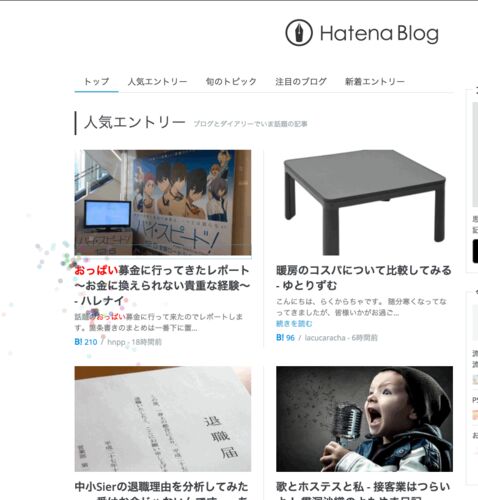Click the B! 210 bookmark count icon
Image resolution: width=478 pixels, height=500 pixels.
click(x=86, y=342)
